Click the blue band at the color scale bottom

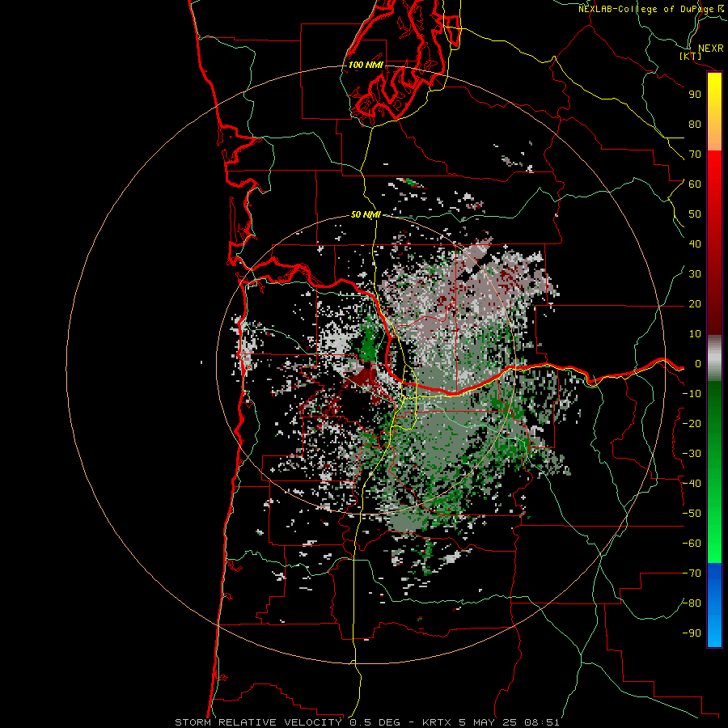(x=714, y=605)
